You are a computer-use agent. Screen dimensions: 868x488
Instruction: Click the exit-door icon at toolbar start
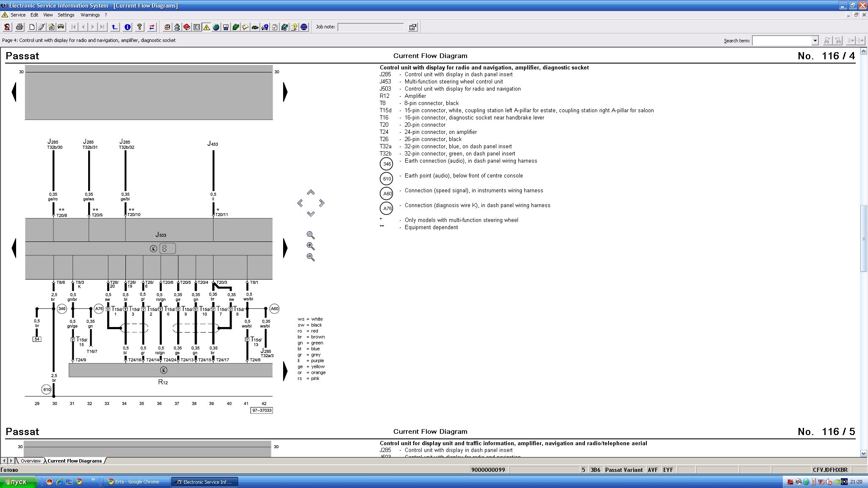pyautogui.click(x=7, y=27)
